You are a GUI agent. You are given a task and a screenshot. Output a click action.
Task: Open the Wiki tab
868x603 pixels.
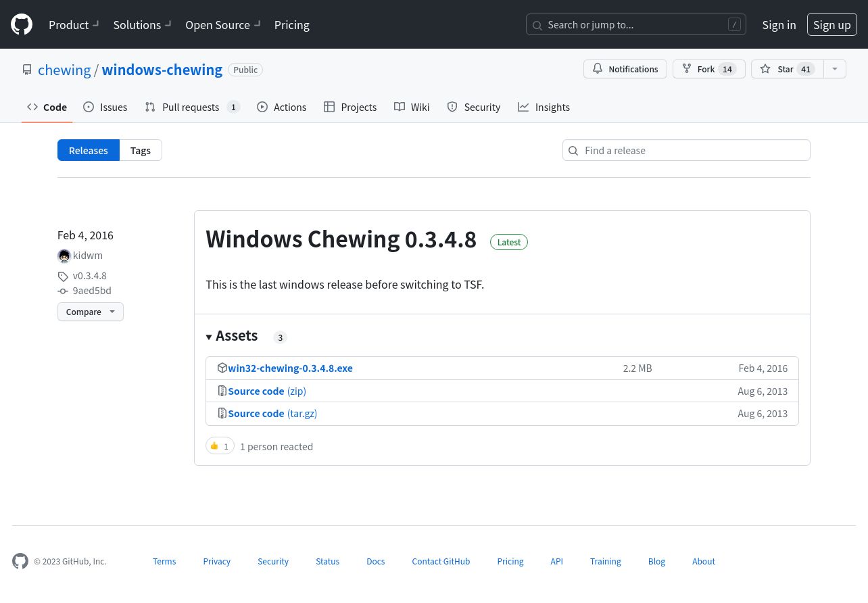(412, 107)
